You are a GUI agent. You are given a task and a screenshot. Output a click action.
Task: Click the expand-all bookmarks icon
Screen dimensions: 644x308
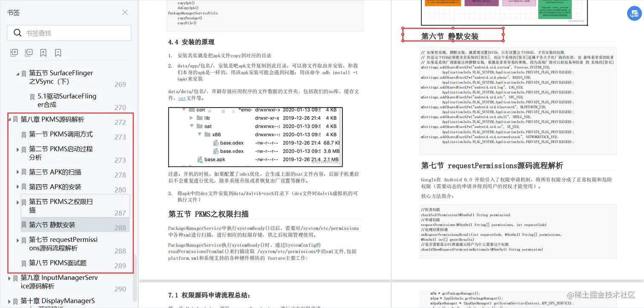pyautogui.click(x=14, y=52)
